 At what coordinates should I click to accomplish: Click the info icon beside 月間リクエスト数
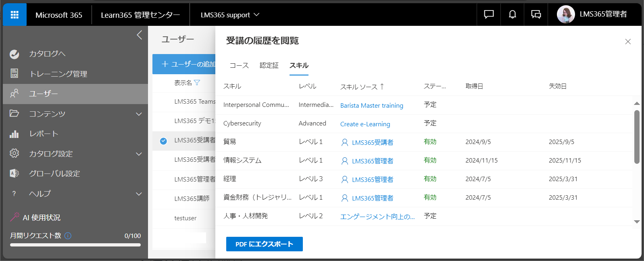pos(68,236)
